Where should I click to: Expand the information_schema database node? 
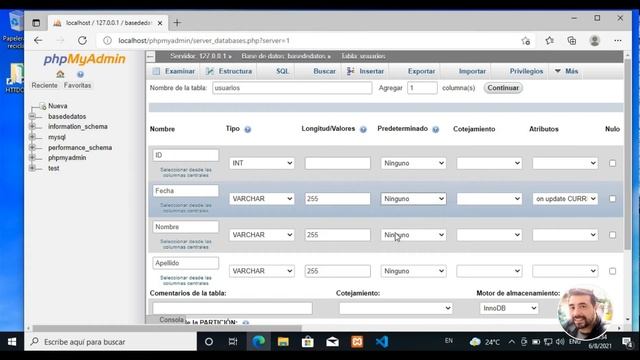pos(32,127)
